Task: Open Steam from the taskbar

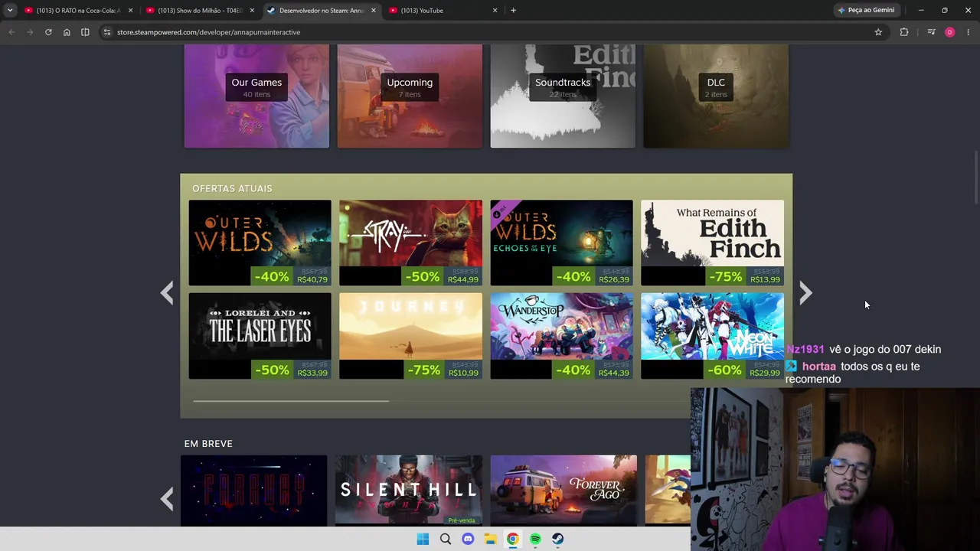Action: pos(557,539)
